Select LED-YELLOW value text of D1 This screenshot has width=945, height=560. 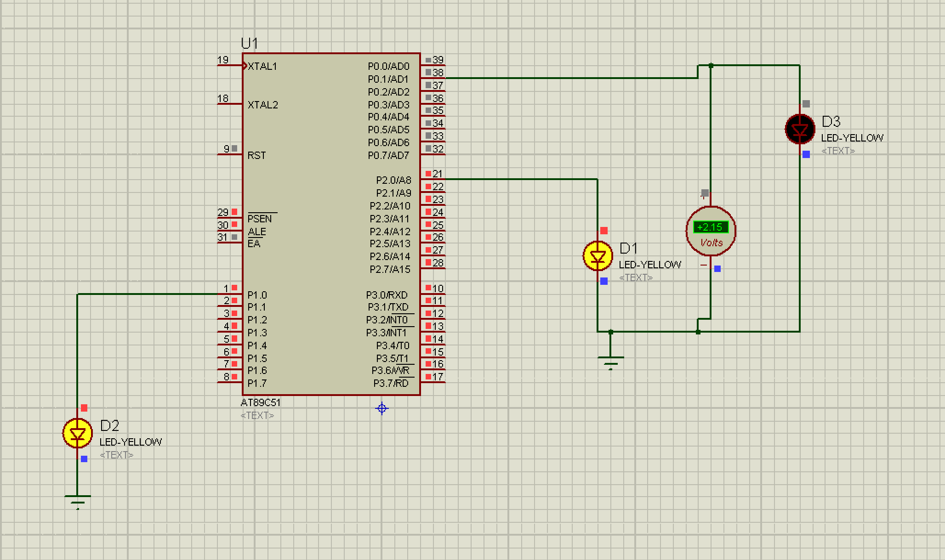650,265
